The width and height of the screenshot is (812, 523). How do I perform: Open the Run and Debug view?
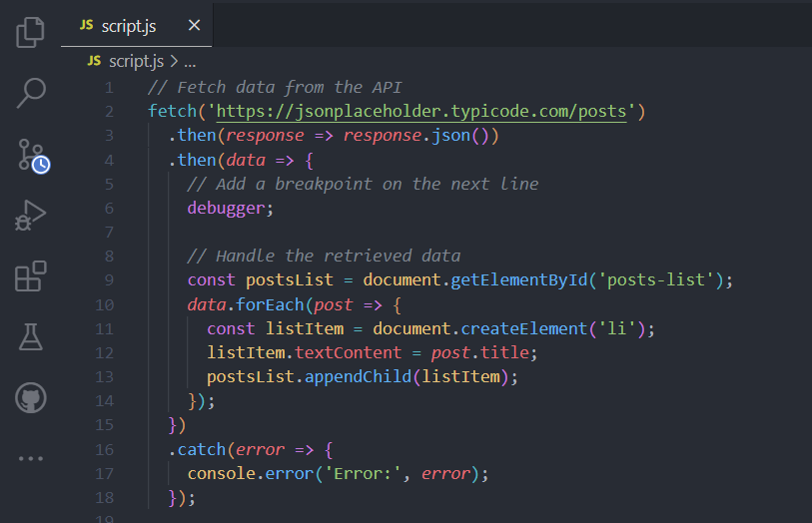[x=31, y=216]
